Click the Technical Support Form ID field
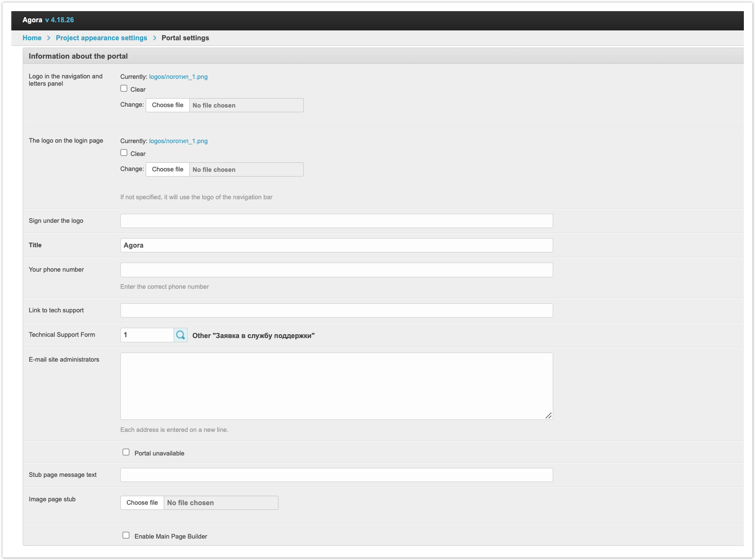This screenshot has width=755, height=560. (147, 335)
